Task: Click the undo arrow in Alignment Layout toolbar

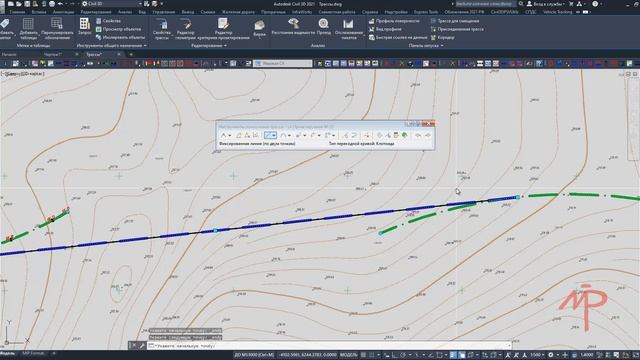Action: tap(418, 135)
